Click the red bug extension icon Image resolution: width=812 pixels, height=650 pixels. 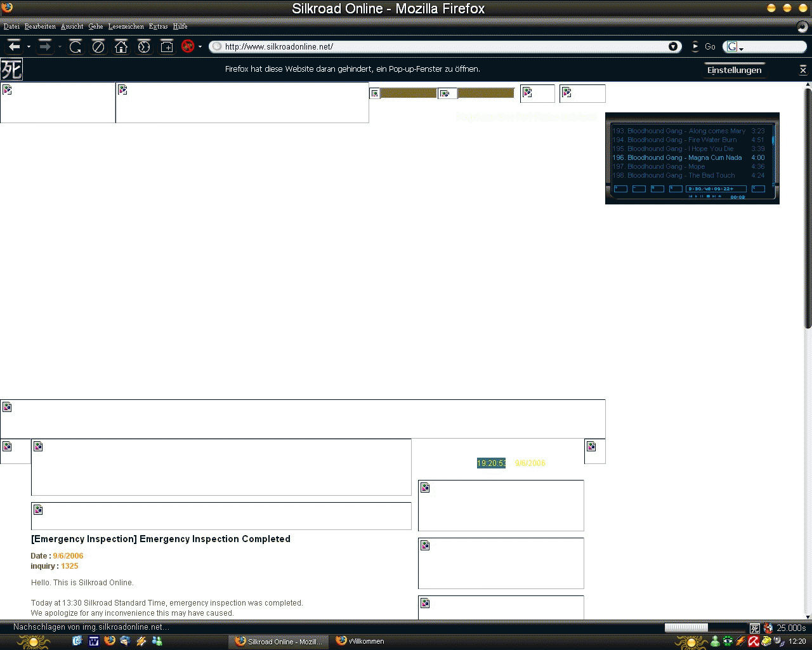pyautogui.click(x=188, y=46)
